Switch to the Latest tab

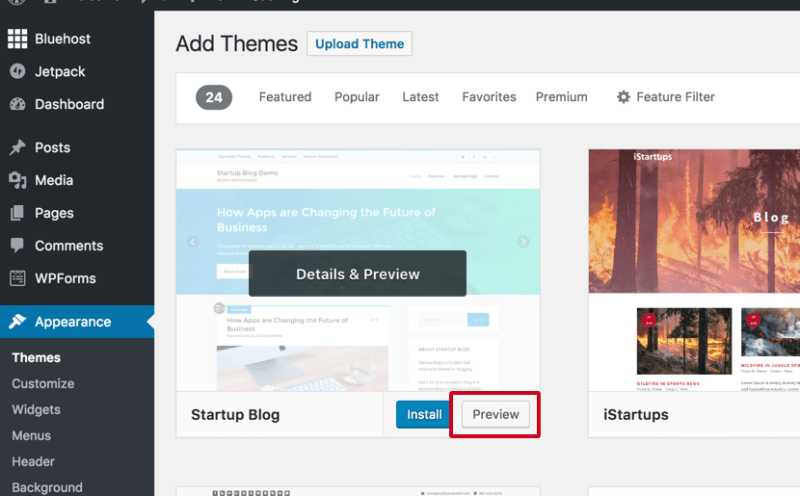[x=420, y=97]
